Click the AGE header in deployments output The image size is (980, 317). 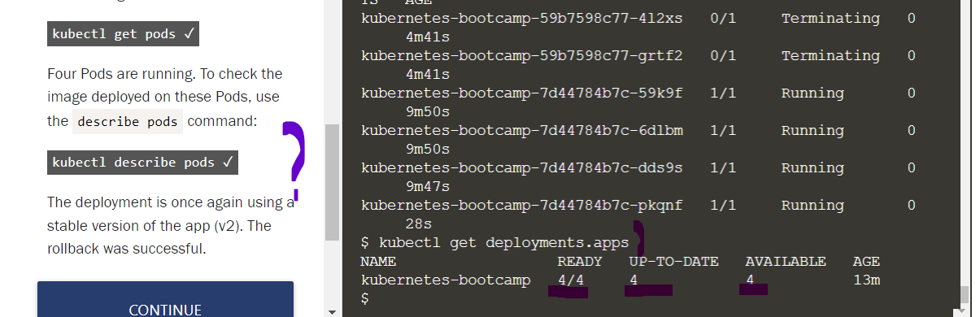[866, 262]
